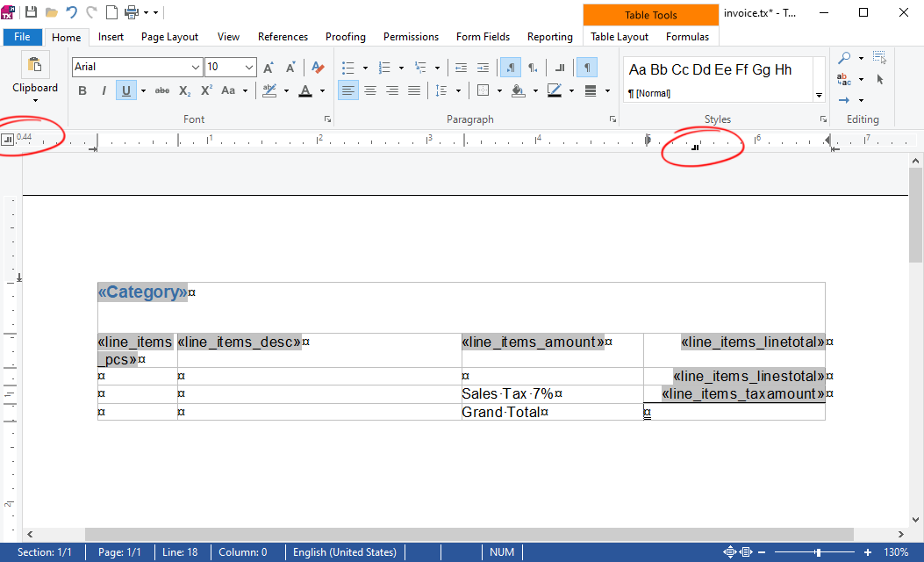
Task: Click the paste clipboard icon
Action: 35,64
